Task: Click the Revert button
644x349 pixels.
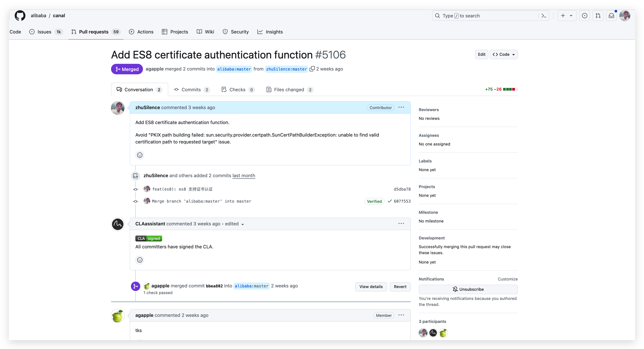Action: [400, 287]
